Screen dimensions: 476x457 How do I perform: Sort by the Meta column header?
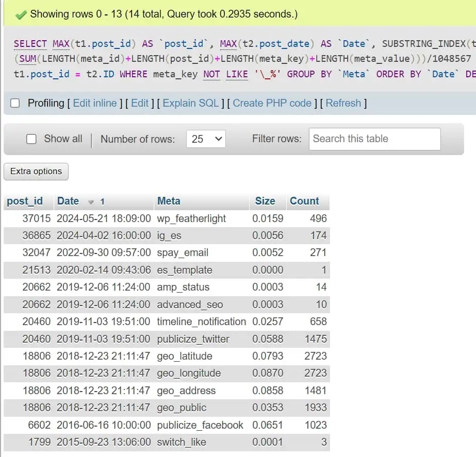pos(169,201)
